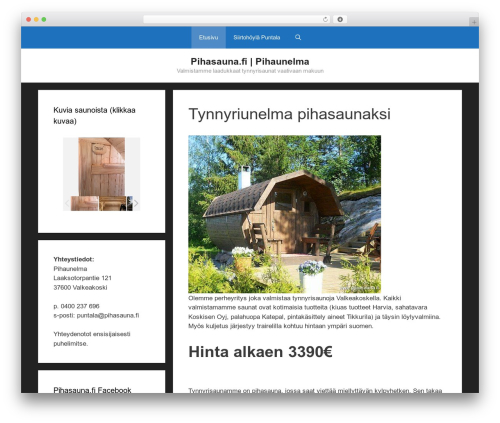Click address line Laaksotorpantie 121

pyautogui.click(x=82, y=278)
